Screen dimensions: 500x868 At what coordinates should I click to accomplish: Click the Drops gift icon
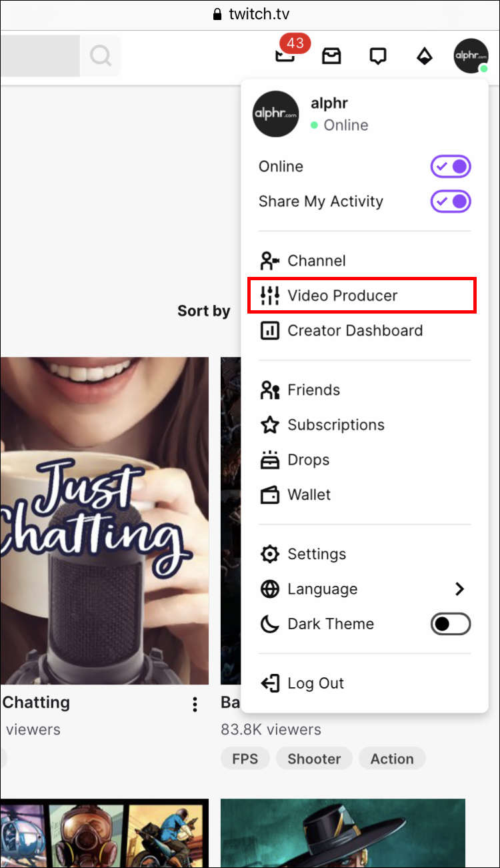pos(270,460)
